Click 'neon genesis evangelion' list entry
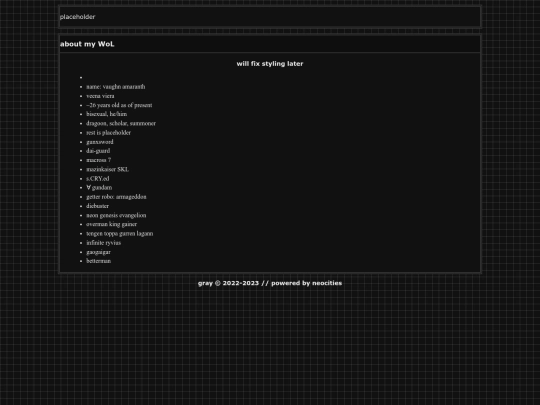This screenshot has height=405, width=540. 116,216
